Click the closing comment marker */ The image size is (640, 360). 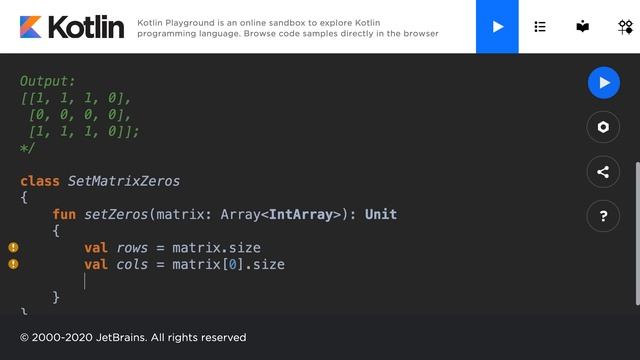coord(27,148)
